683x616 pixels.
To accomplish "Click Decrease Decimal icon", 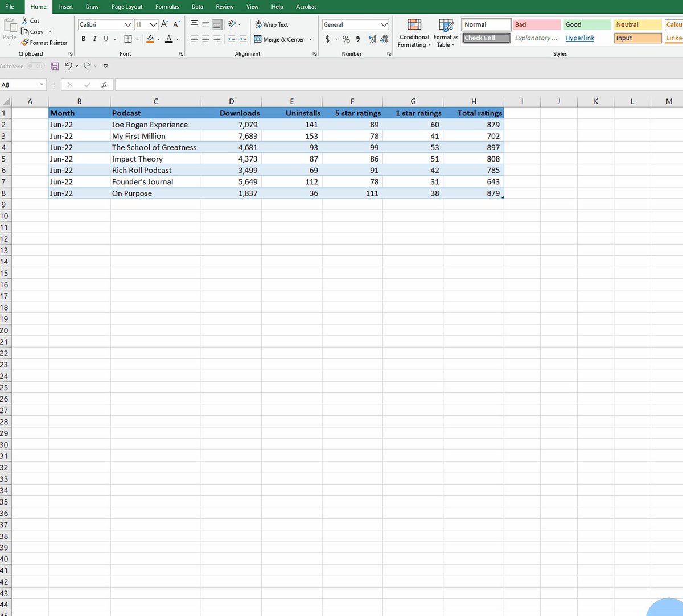I will tap(384, 39).
